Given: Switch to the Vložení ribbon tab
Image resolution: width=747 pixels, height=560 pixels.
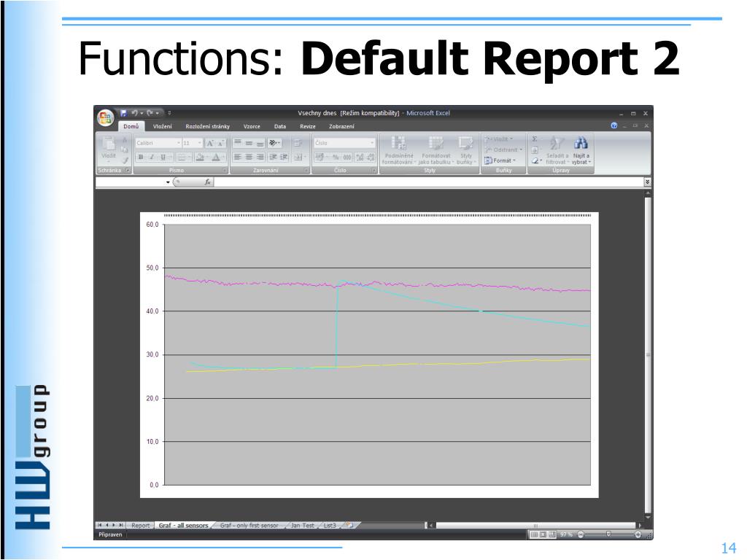Looking at the screenshot, I should point(163,126).
